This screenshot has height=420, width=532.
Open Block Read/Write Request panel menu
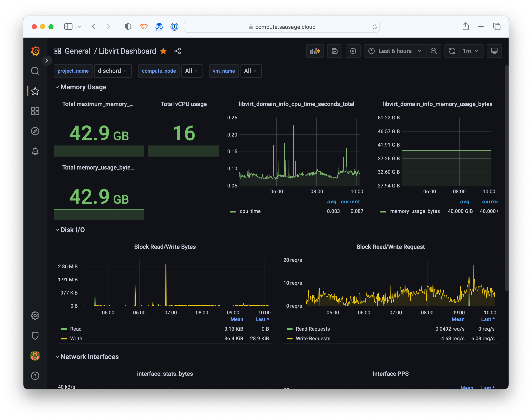[x=391, y=247]
